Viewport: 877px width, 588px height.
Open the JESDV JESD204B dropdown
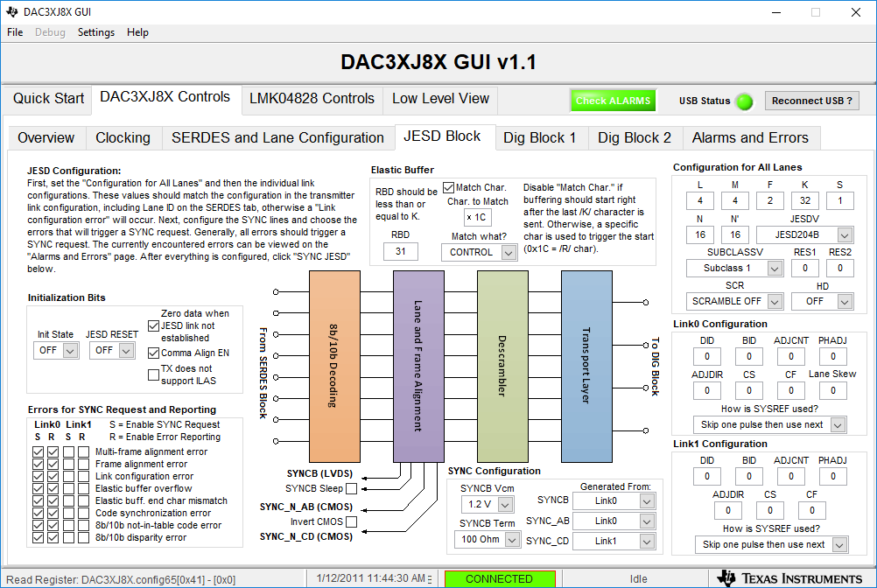[x=804, y=234]
